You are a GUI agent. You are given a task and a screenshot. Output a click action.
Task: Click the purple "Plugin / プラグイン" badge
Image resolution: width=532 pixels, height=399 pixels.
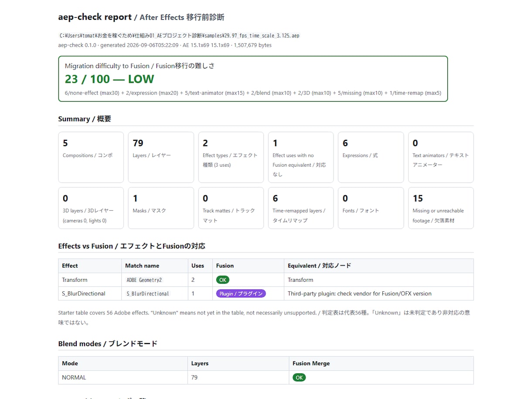point(241,293)
